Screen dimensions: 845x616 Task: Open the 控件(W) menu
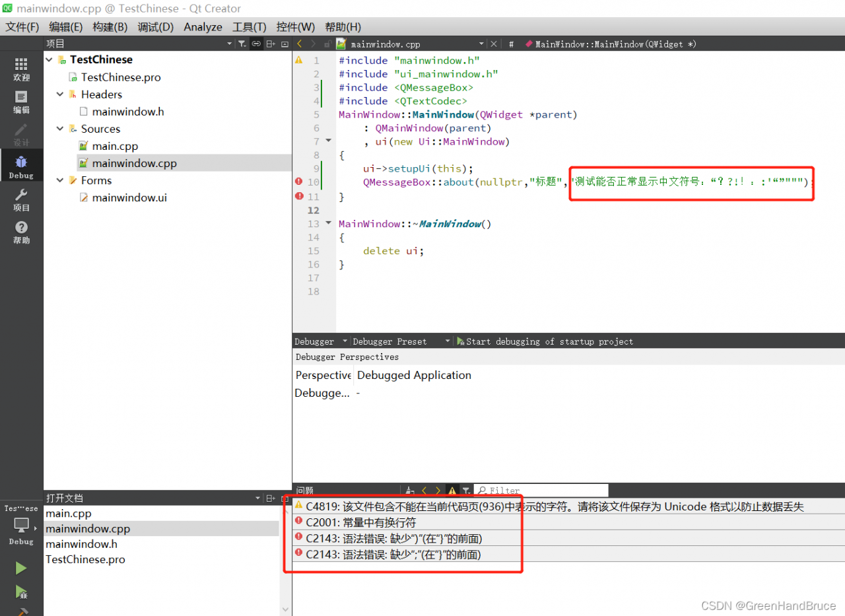click(296, 27)
